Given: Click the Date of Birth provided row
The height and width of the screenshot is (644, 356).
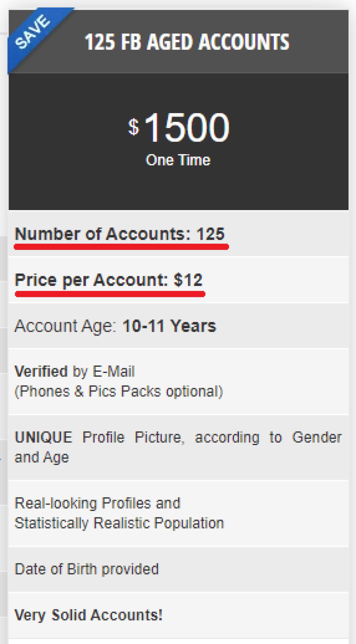Looking at the screenshot, I should pos(87,569).
